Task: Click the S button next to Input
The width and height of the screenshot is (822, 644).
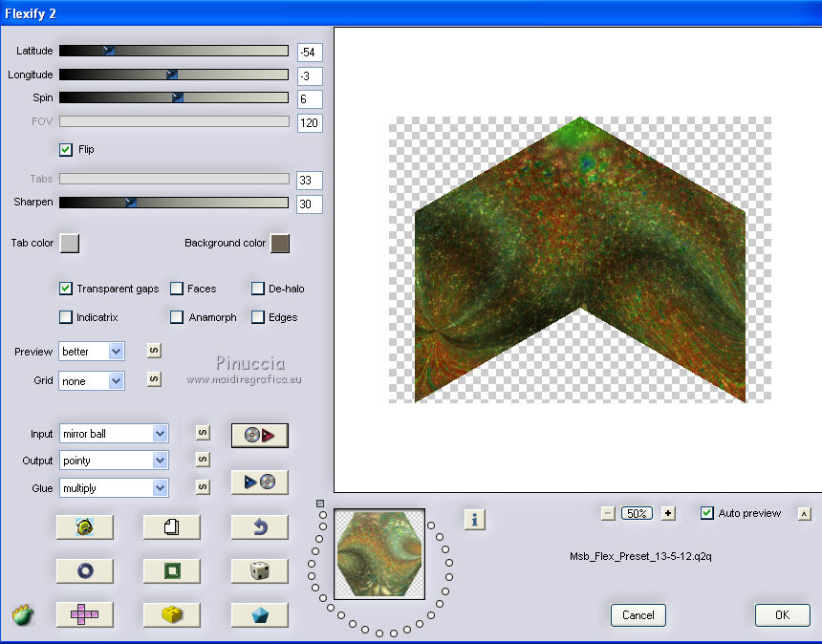Action: [x=203, y=433]
